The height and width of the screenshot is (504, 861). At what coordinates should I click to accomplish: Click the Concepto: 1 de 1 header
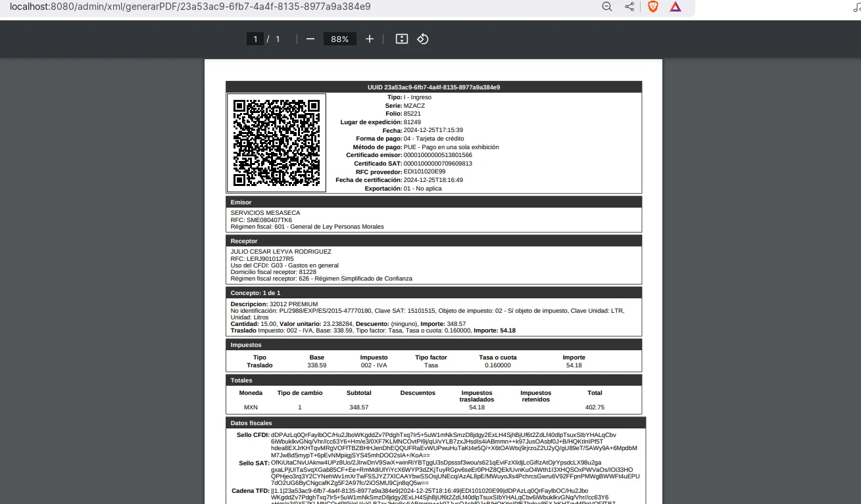(x=433, y=292)
